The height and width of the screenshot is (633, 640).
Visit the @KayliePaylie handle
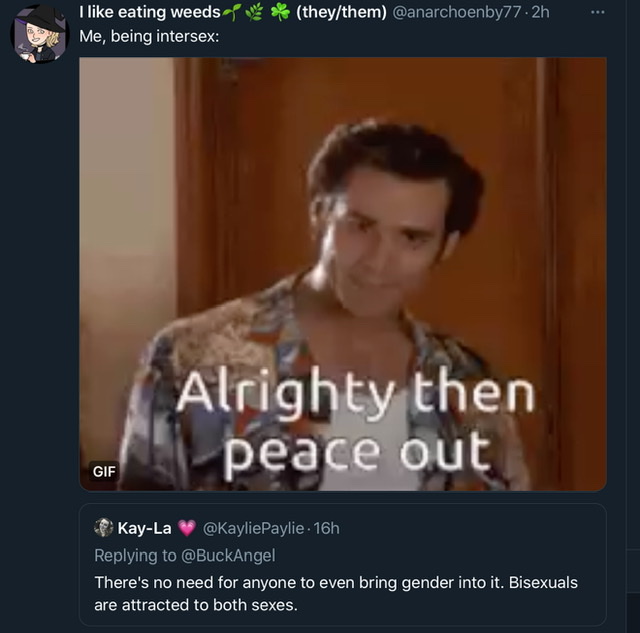pos(253,528)
